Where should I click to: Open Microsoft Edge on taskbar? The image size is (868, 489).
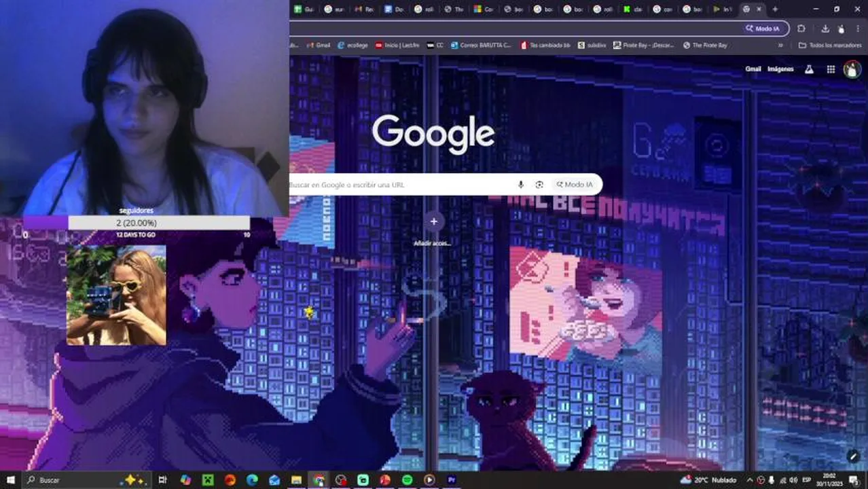tap(252, 480)
